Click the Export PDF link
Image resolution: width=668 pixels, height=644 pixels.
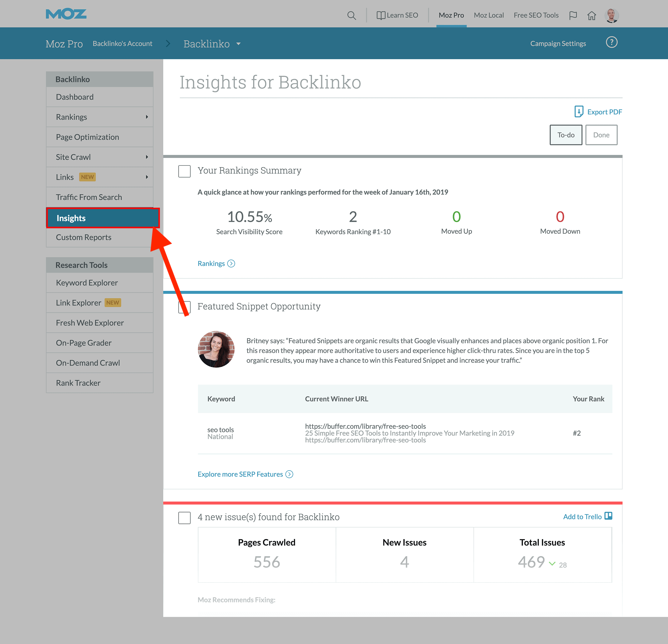tap(605, 112)
